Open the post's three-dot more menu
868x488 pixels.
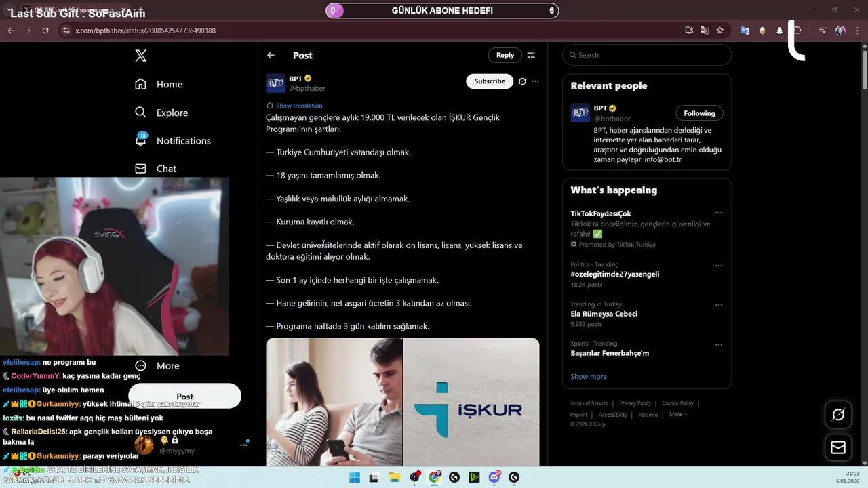coord(535,81)
